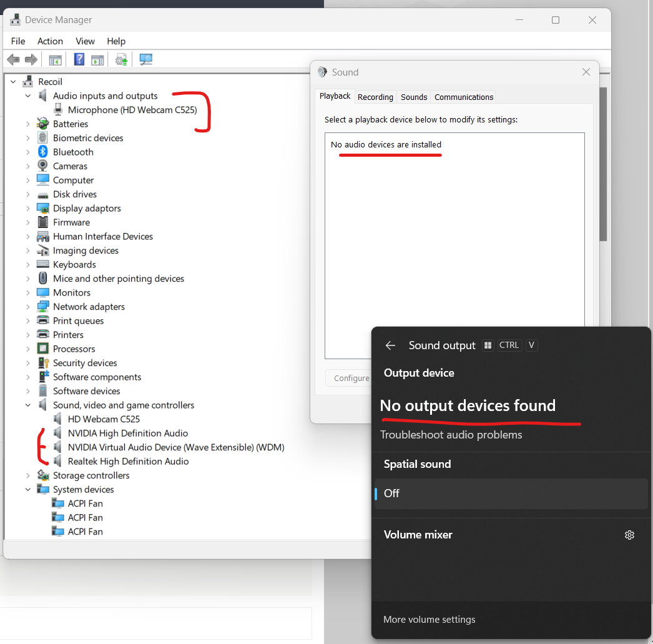Image resolution: width=653 pixels, height=644 pixels.
Task: Click the Bluetooth category icon
Action: tap(42, 152)
